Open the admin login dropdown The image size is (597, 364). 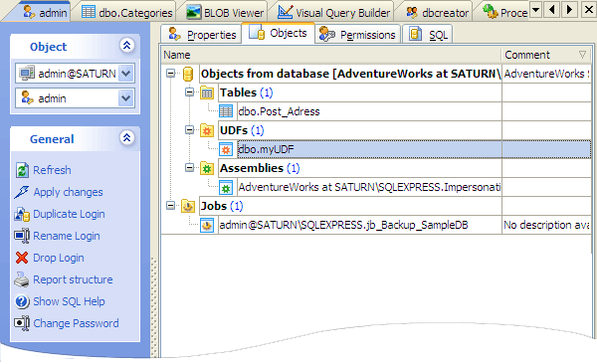point(126,98)
